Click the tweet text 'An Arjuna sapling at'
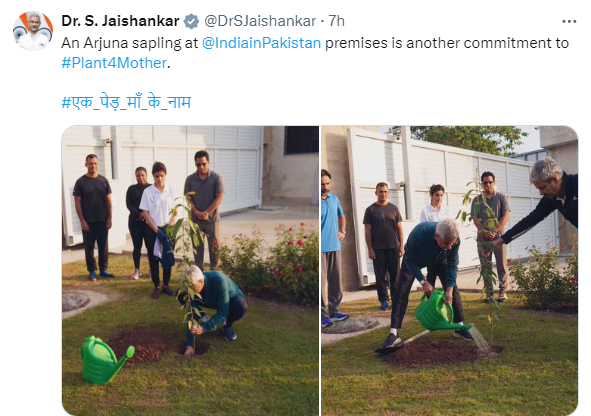 pyautogui.click(x=130, y=43)
